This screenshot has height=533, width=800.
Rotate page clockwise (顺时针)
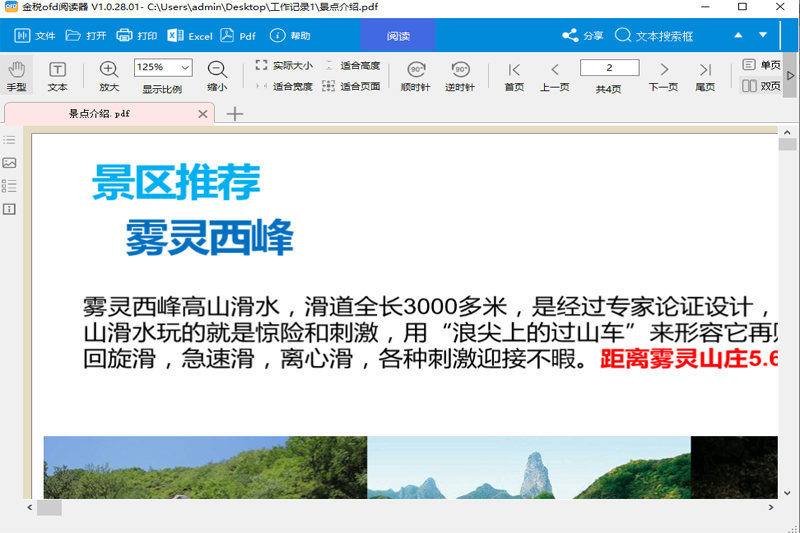coord(416,75)
